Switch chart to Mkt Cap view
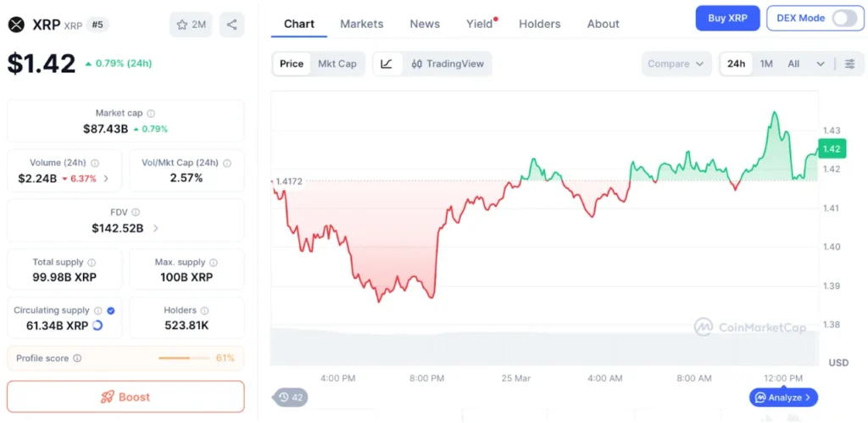 [337, 64]
